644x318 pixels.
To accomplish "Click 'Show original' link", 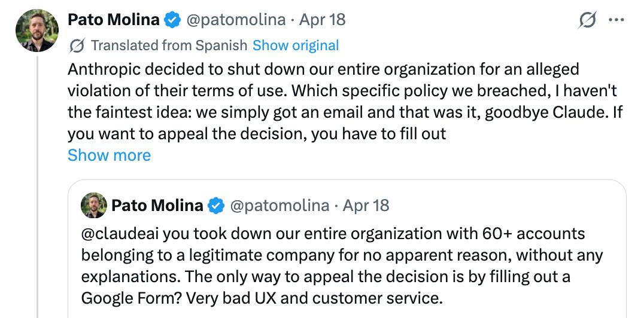I will [x=296, y=45].
